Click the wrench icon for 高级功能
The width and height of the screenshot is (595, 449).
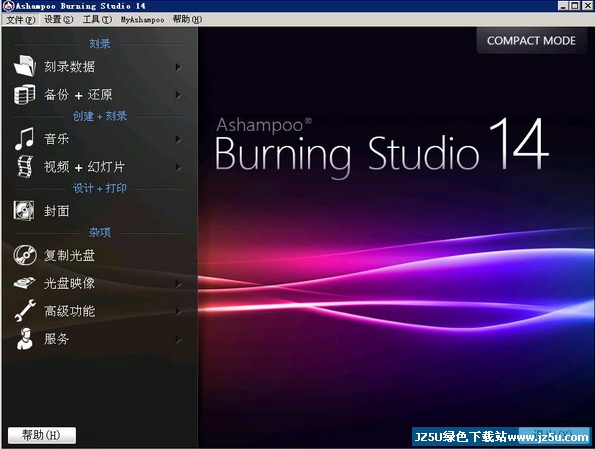(x=25, y=310)
